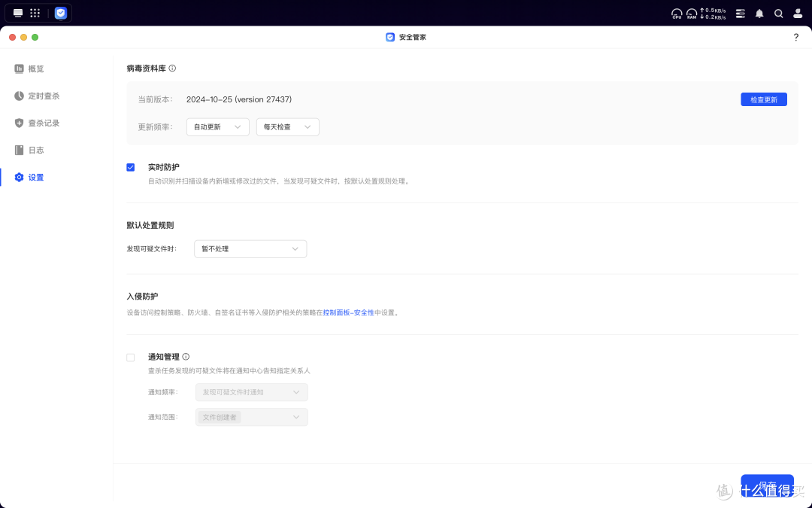
Task: Click 安全管家 window title
Action: 413,38
